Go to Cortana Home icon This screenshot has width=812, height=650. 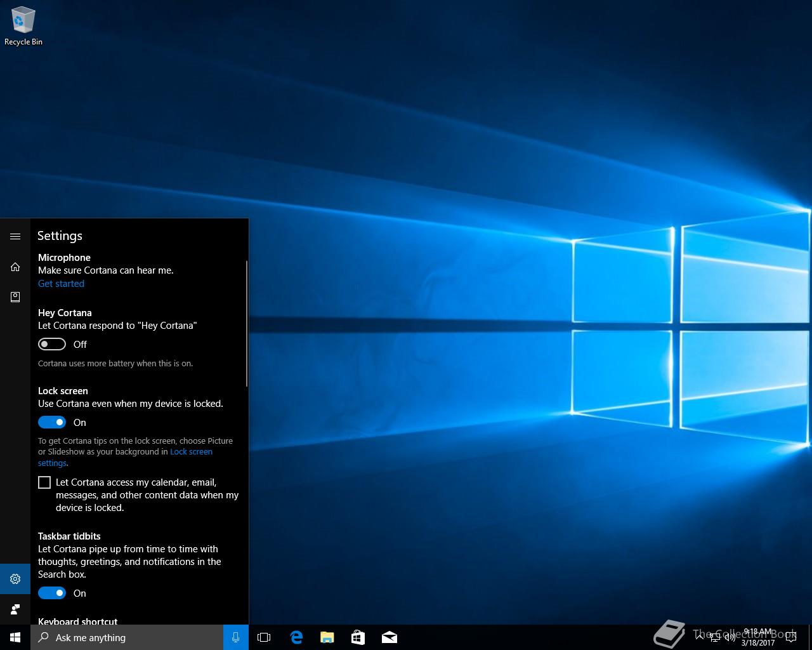coord(15,267)
